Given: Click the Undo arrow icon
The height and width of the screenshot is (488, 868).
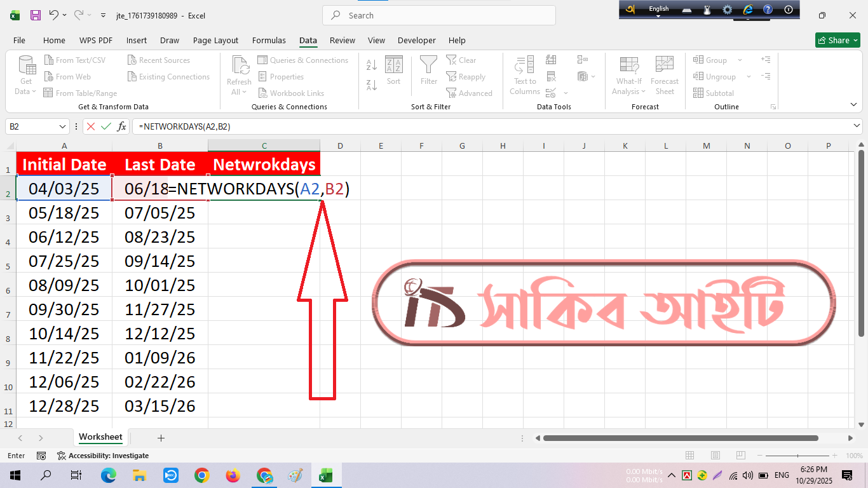Looking at the screenshot, I should 54,15.
